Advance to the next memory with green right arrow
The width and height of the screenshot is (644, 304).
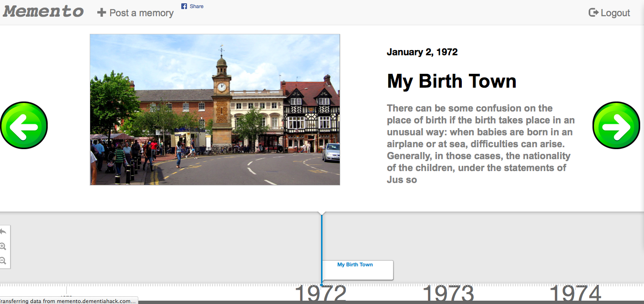click(x=616, y=125)
